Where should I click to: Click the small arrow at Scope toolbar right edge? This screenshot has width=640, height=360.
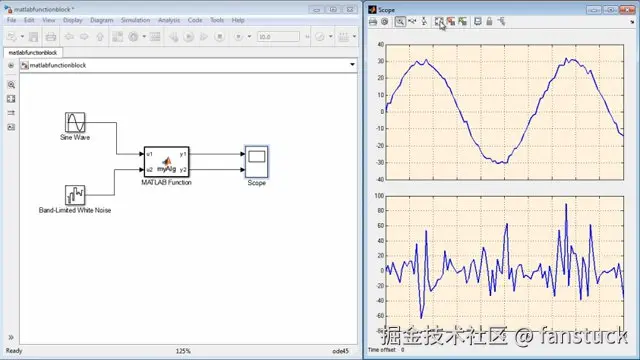632,22
